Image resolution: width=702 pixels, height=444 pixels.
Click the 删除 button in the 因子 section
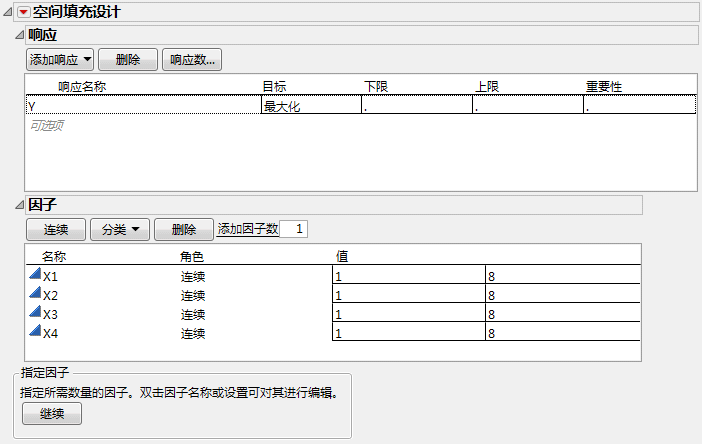click(x=184, y=230)
